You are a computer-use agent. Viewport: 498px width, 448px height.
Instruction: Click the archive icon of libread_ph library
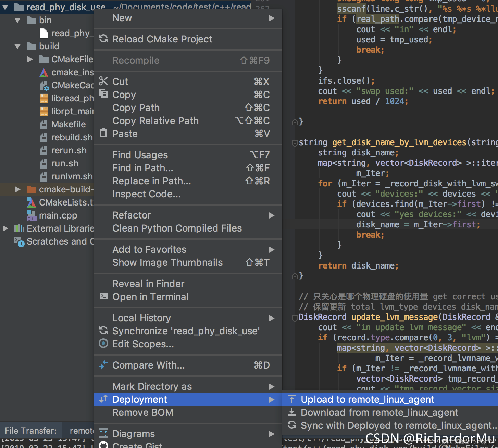pyautogui.click(x=44, y=98)
